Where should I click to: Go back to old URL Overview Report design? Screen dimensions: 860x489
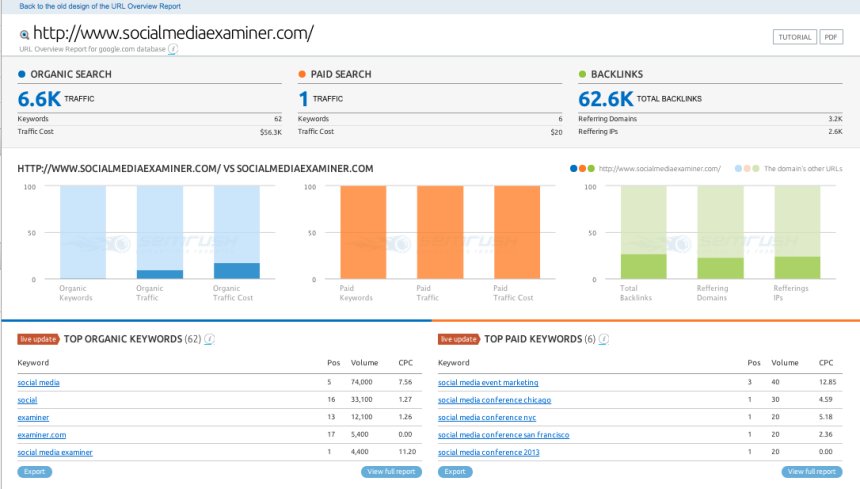pos(100,7)
